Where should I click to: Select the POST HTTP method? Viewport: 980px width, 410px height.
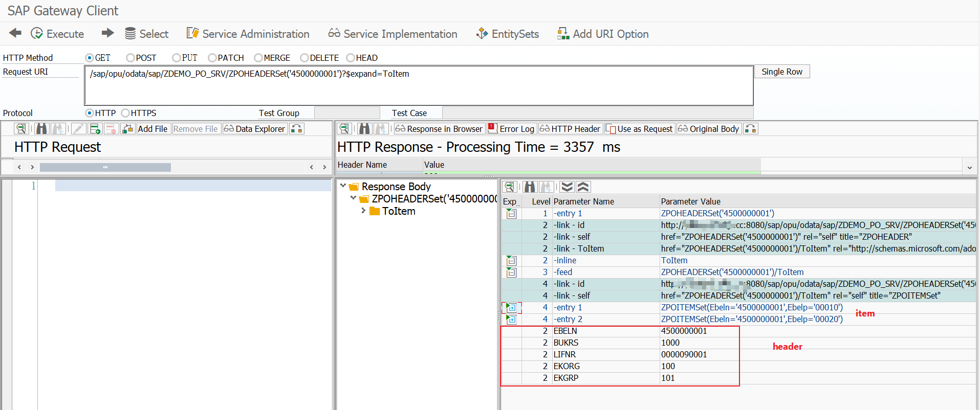click(x=130, y=58)
